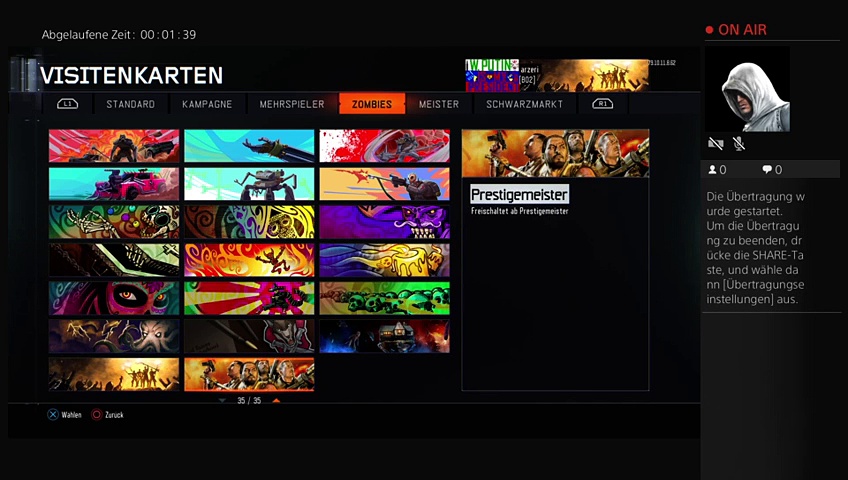Image resolution: width=848 pixels, height=480 pixels.
Task: Toggle the muted microphone icon
Action: coord(739,145)
